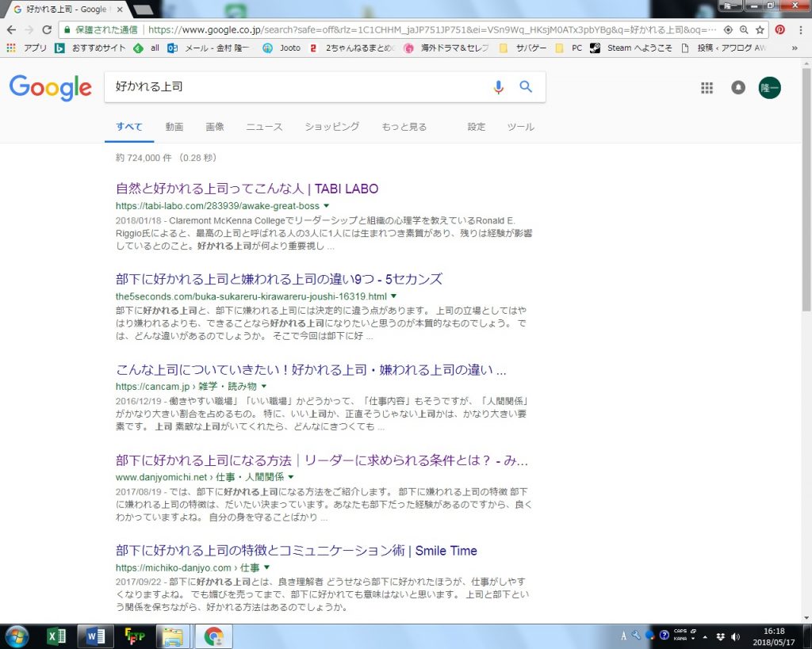The image size is (812, 649).
Task: Open Excel from the taskbar
Action: pyautogui.click(x=56, y=636)
